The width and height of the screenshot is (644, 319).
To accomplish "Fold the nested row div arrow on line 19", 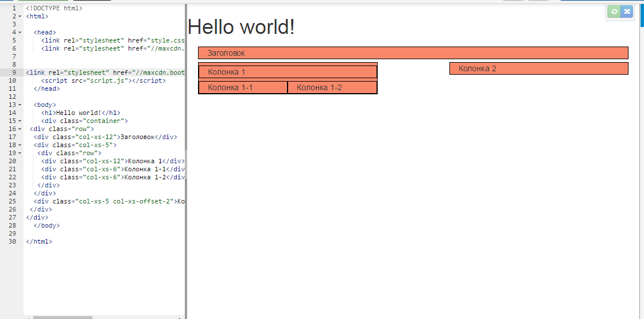I will tap(20, 153).
